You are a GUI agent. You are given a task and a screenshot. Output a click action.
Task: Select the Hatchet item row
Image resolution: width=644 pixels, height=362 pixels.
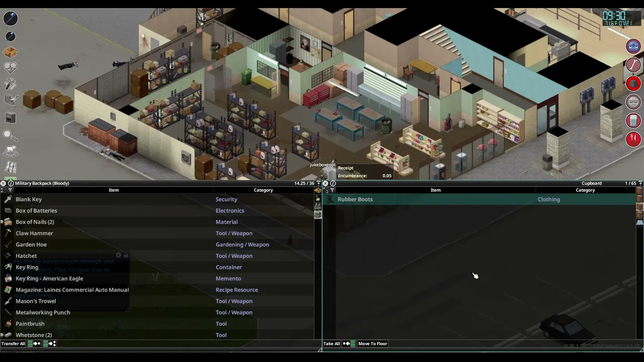(x=157, y=256)
